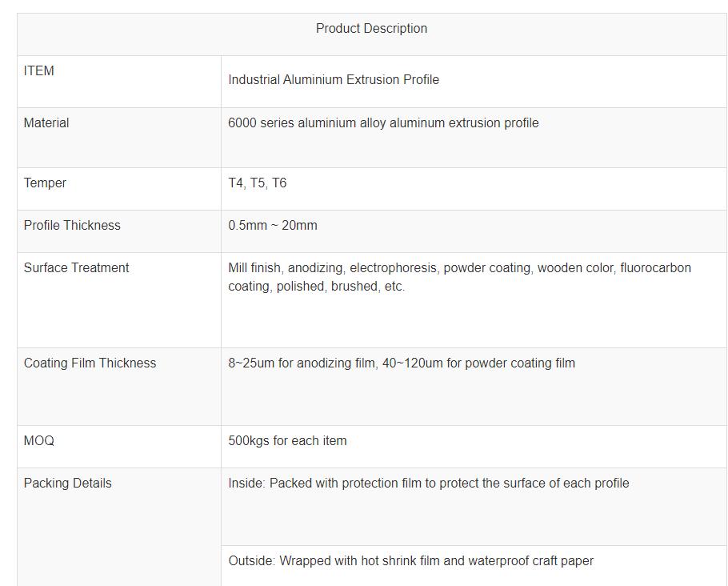Click the 0.5mm ~ 20mm value
Image resolution: width=728 pixels, height=586 pixels.
(272, 226)
